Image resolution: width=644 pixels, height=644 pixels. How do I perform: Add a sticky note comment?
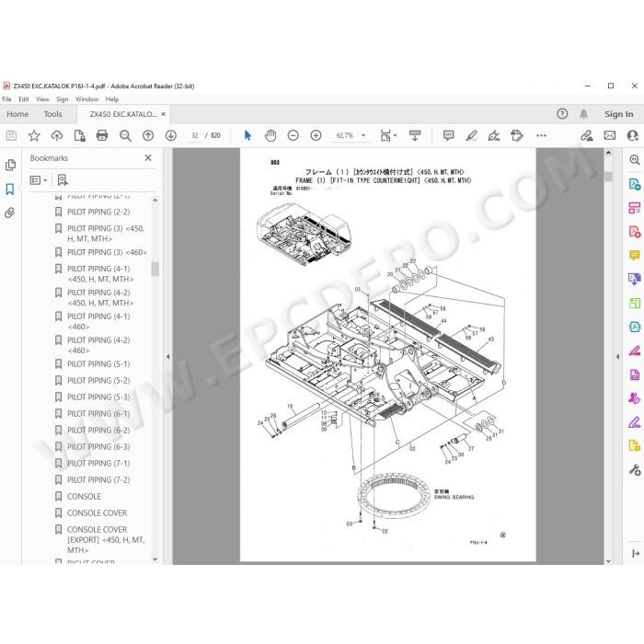449,135
